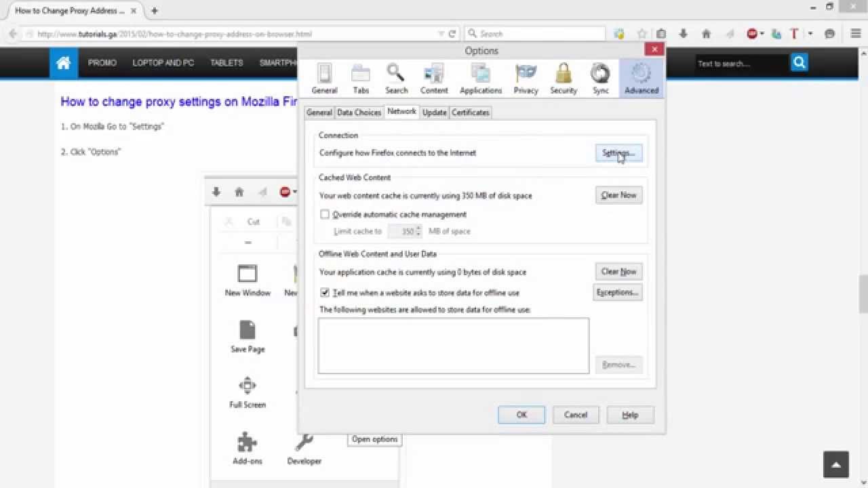Switch to the Data Choices tab
Image resolution: width=868 pixels, height=488 pixels.
click(359, 113)
